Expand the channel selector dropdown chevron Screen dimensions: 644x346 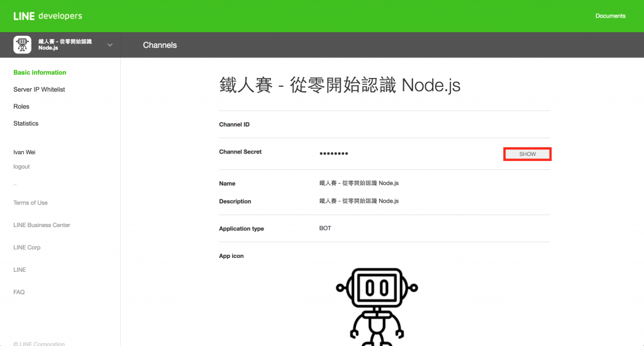[109, 45]
